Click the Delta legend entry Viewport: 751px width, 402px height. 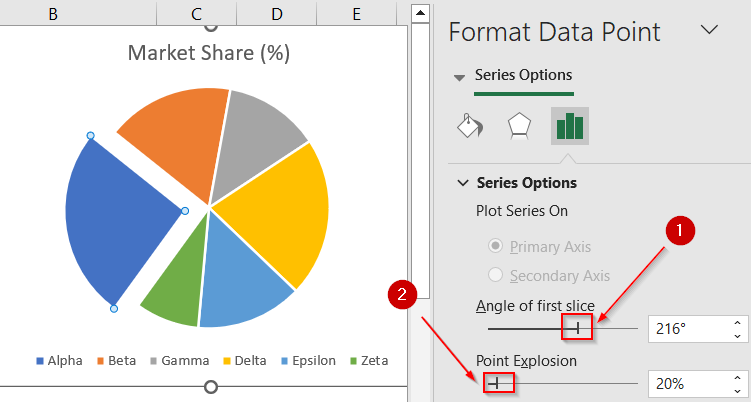click(x=245, y=360)
